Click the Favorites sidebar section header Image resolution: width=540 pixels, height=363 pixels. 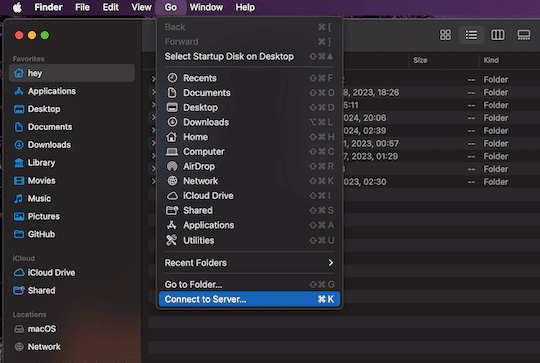pyautogui.click(x=29, y=59)
